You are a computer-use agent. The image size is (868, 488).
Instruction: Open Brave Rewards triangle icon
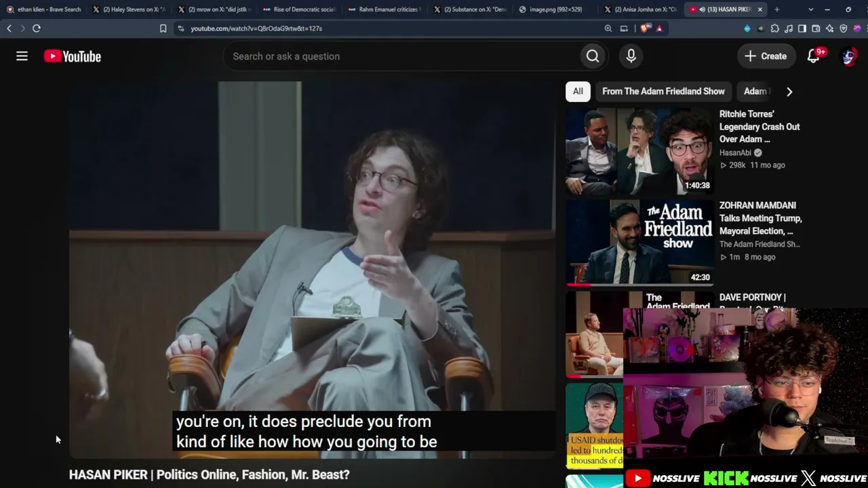[659, 28]
